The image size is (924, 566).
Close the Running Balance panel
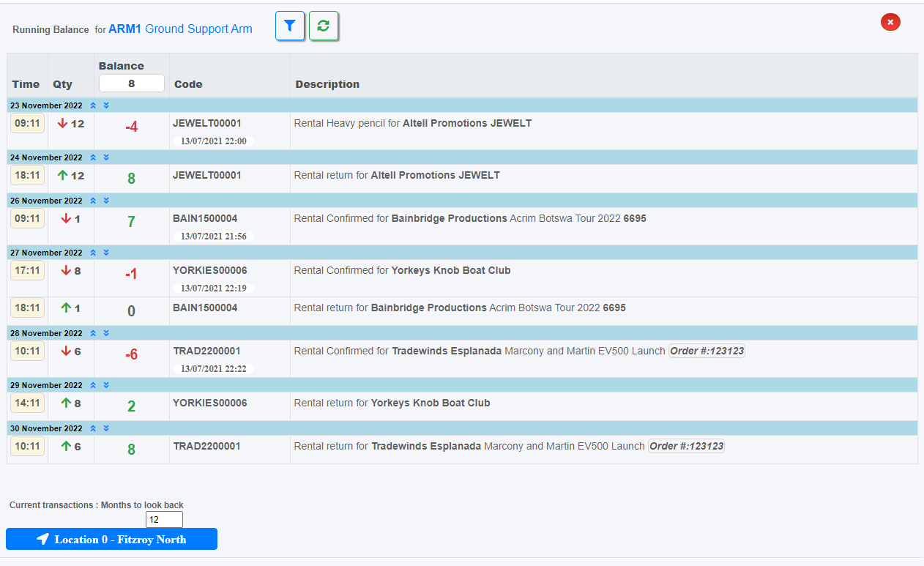click(890, 22)
